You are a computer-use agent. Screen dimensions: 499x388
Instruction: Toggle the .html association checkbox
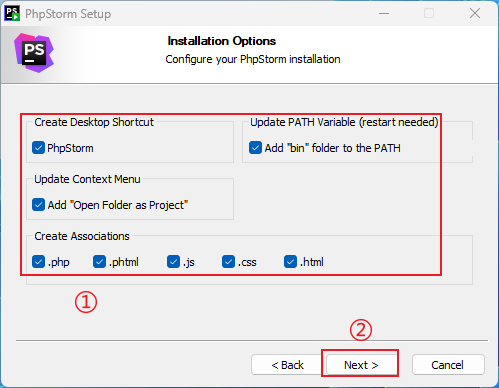(290, 262)
